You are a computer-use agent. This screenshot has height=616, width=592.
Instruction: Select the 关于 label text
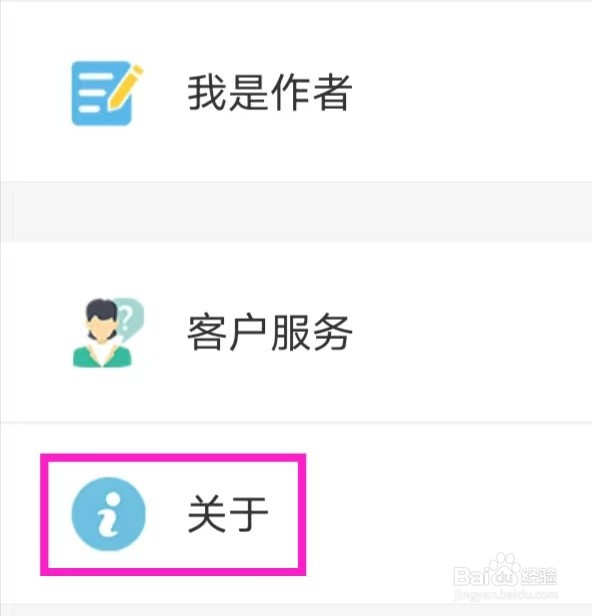[x=228, y=513]
